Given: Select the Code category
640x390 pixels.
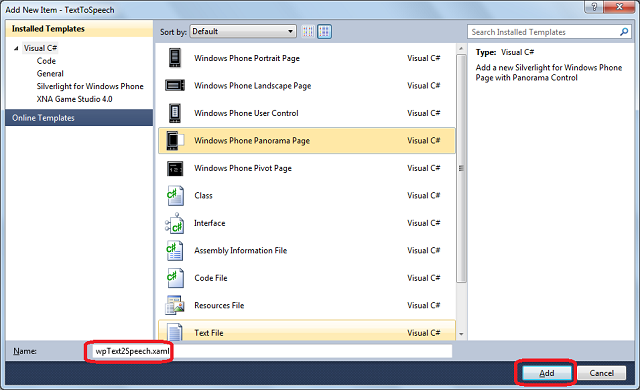Looking at the screenshot, I should point(46,61).
